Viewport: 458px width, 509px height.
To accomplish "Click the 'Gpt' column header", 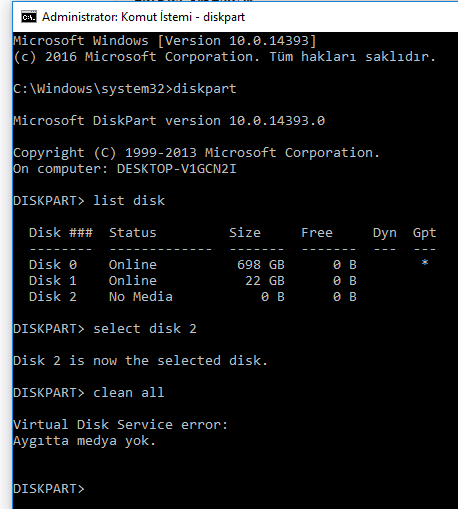I will [424, 233].
